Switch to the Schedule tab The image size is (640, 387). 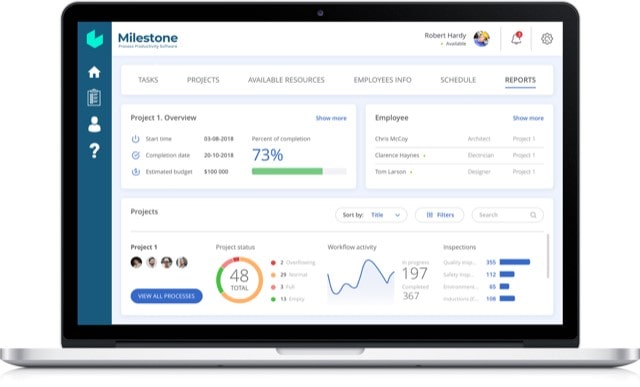tap(458, 80)
